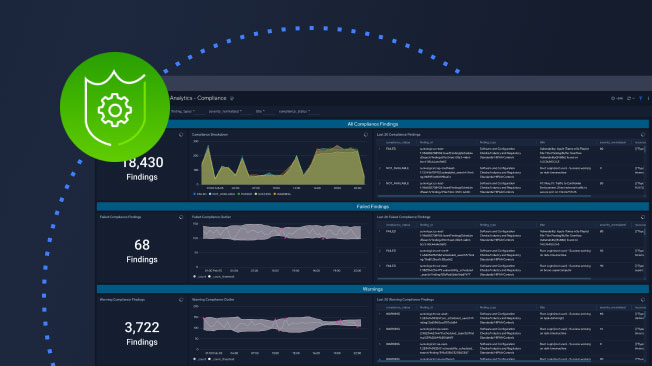The image size is (652, 366).
Task: Click the Warnings section header
Action: tap(373, 289)
